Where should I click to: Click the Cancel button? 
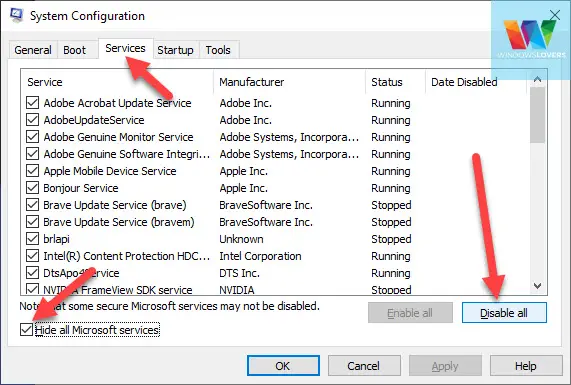364,366
